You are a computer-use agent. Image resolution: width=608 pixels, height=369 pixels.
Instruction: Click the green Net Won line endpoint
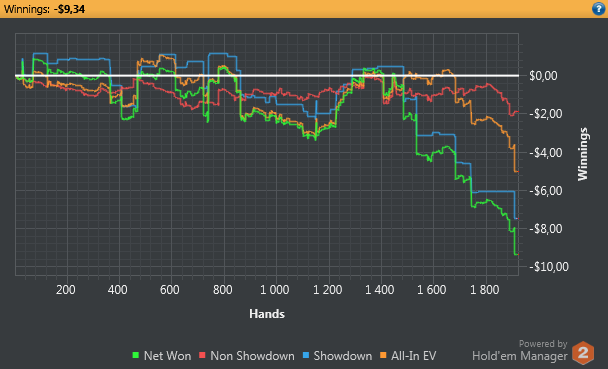tap(516, 254)
